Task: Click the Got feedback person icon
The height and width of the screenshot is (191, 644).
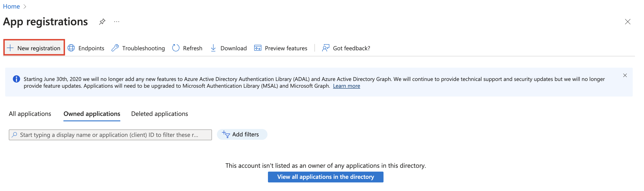Action: click(x=326, y=48)
